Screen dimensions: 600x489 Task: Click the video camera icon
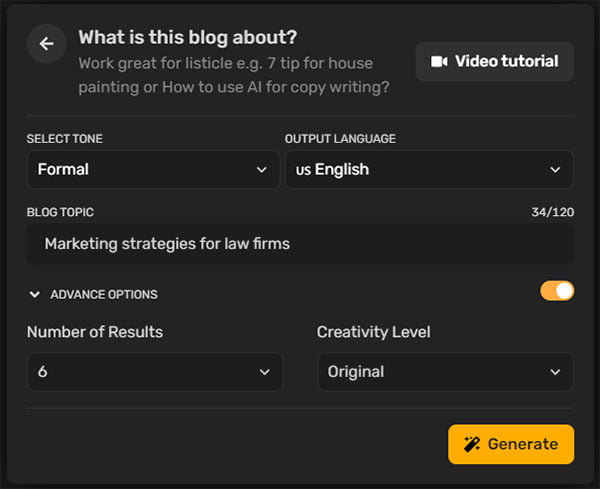pyautogui.click(x=439, y=61)
